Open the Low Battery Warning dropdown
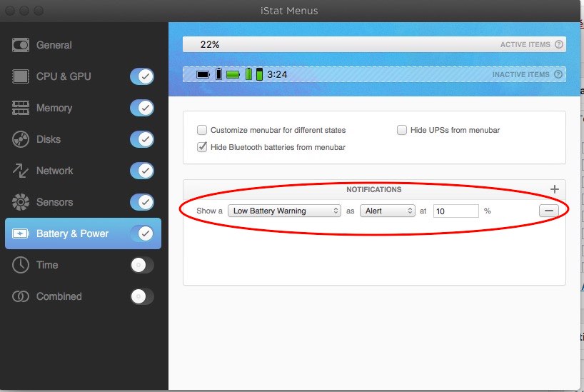Image resolution: width=584 pixels, height=392 pixels. (x=285, y=211)
